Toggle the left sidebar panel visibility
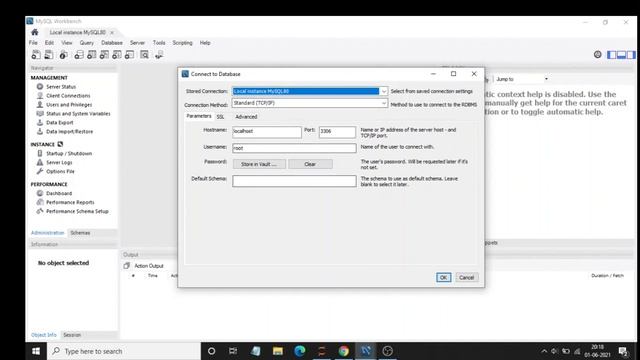 611,55
